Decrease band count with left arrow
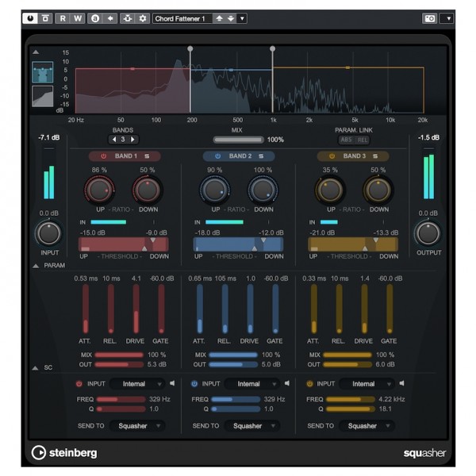The image size is (476, 476). pos(114,140)
